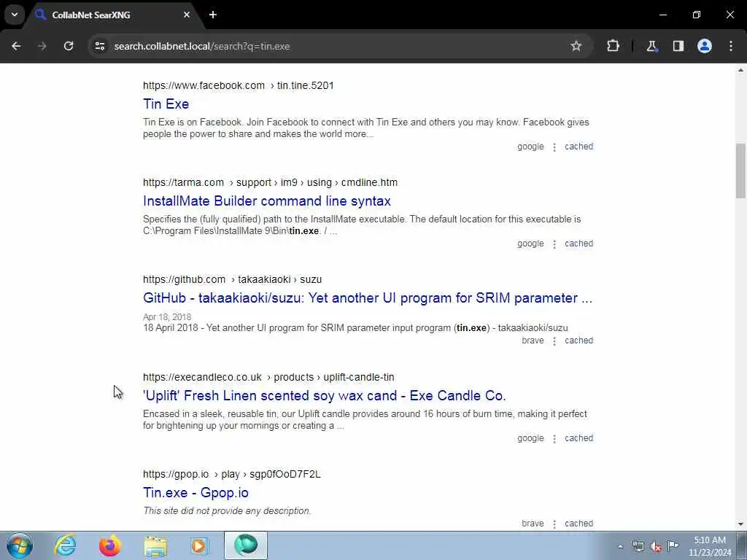Open InstallMate Builder command line syntax link

pos(267,201)
